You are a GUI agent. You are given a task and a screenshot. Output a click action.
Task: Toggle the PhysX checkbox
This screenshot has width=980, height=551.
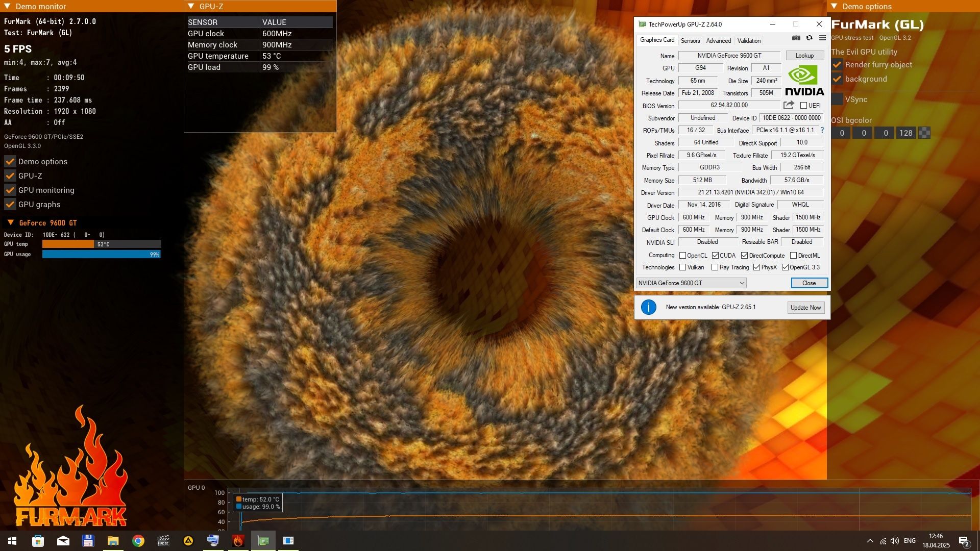(756, 267)
